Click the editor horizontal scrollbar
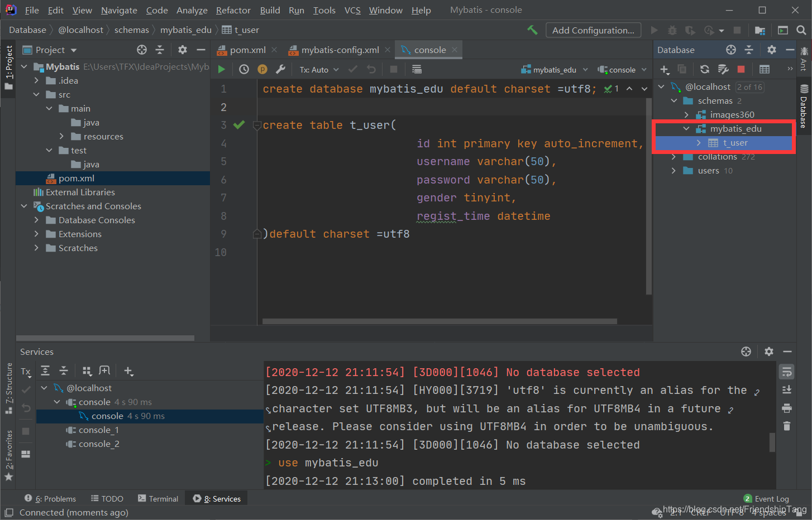Image resolution: width=812 pixels, height=520 pixels. click(x=440, y=321)
